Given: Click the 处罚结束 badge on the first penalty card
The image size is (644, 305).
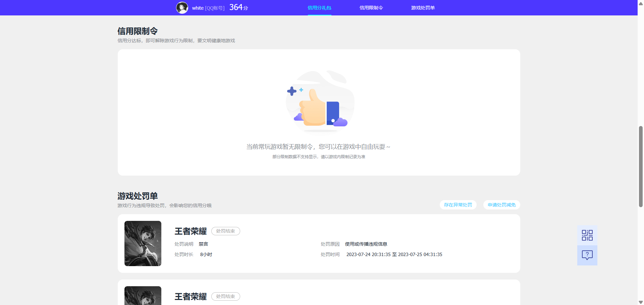Looking at the screenshot, I should tap(226, 231).
